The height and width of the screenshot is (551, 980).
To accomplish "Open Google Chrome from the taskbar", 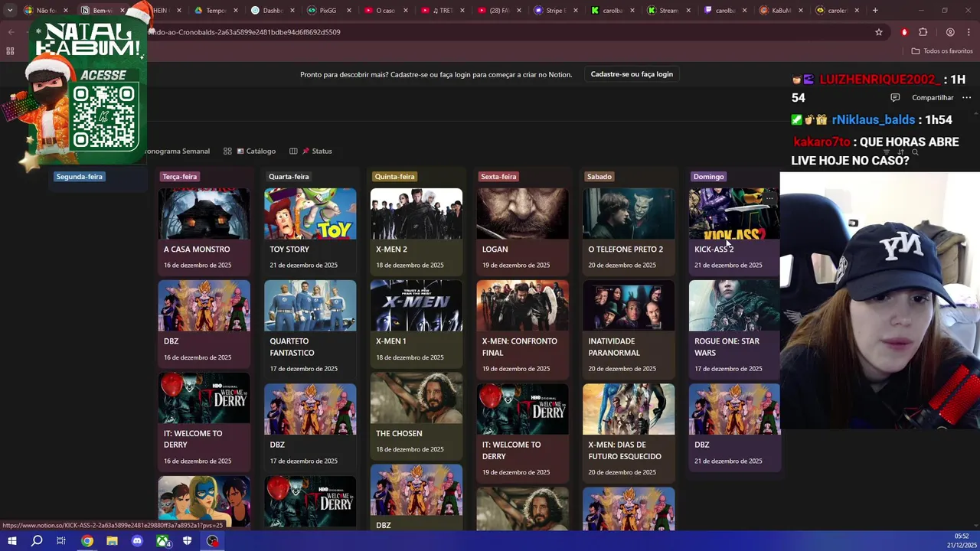I will click(87, 541).
